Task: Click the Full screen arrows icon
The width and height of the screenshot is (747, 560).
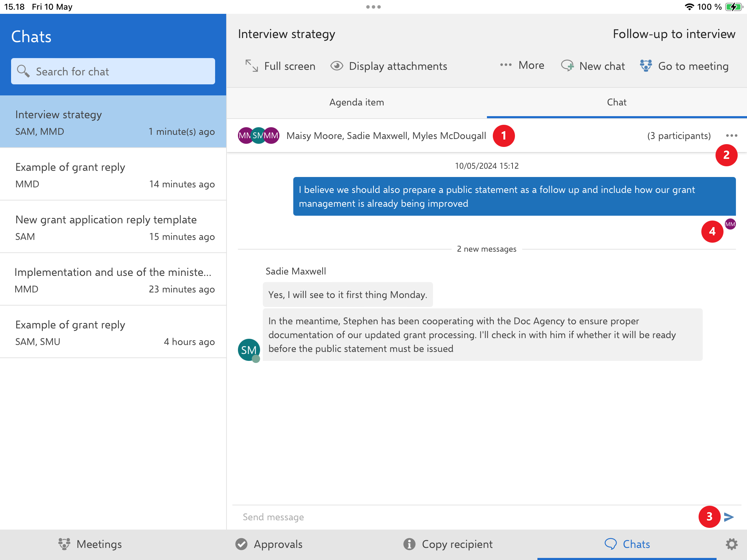Action: [x=251, y=66]
